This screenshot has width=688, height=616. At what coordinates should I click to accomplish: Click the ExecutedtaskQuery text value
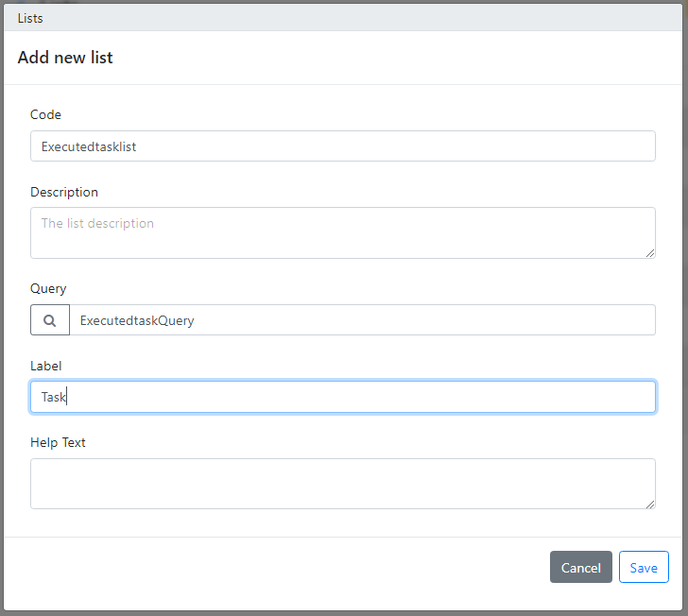click(137, 320)
